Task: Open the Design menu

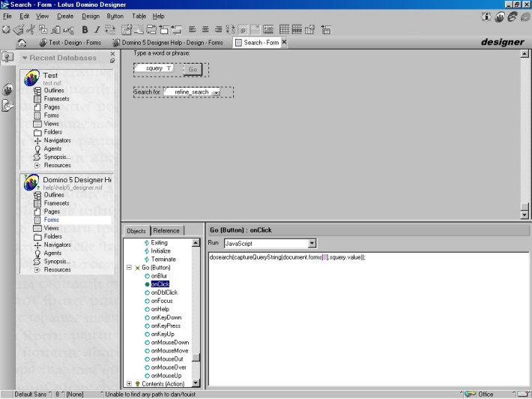Action: coord(91,16)
